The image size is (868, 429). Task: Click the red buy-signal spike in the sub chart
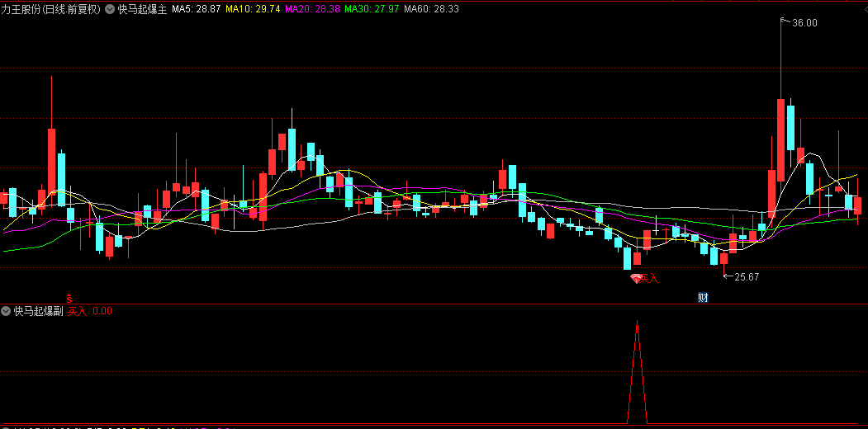click(637, 371)
